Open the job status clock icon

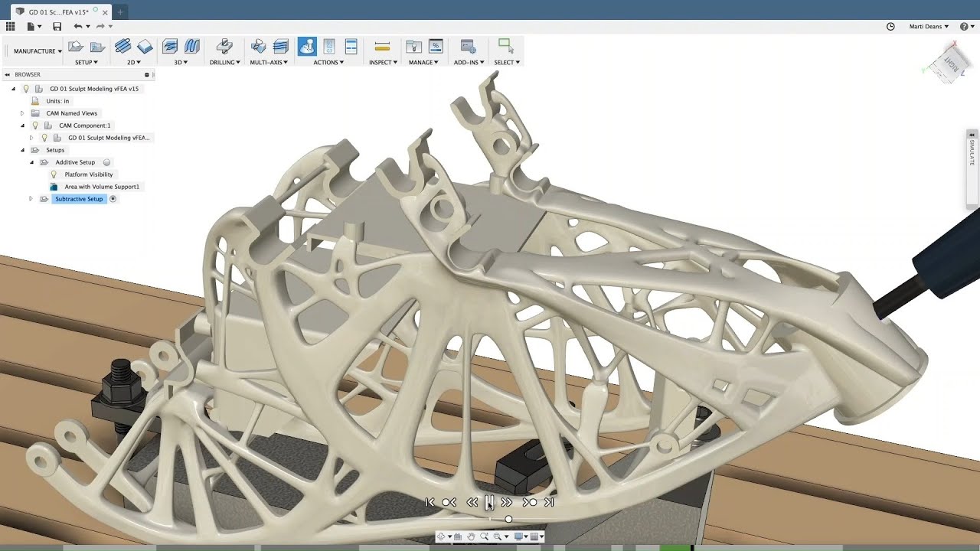(890, 26)
